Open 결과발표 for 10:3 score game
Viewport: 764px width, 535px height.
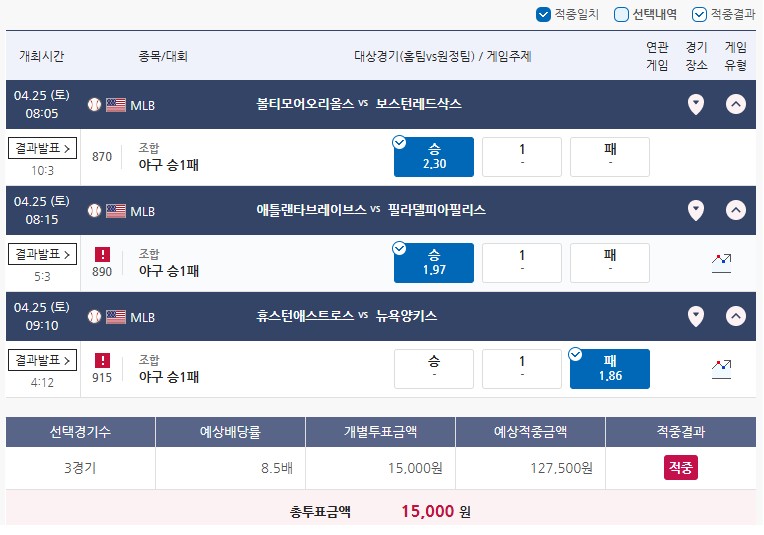42,148
